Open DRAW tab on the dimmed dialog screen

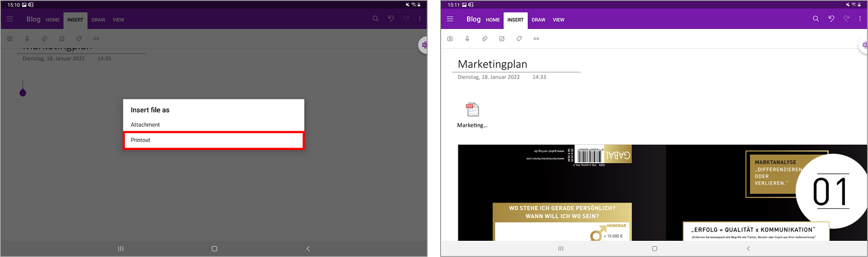tap(98, 20)
